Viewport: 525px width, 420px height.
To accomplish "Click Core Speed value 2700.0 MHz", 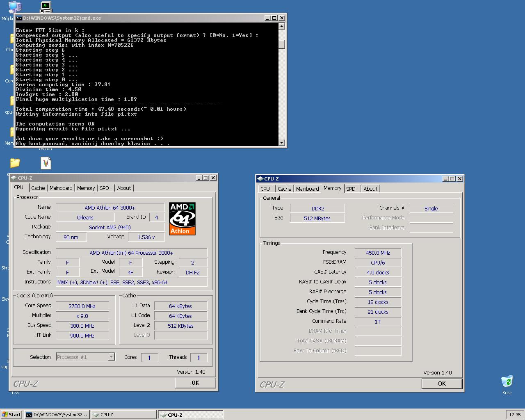I will (82, 306).
